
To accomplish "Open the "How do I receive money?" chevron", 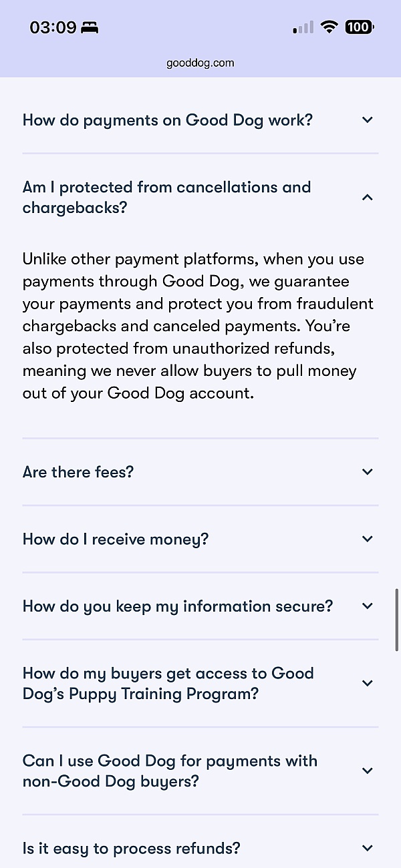I will coord(367,539).
